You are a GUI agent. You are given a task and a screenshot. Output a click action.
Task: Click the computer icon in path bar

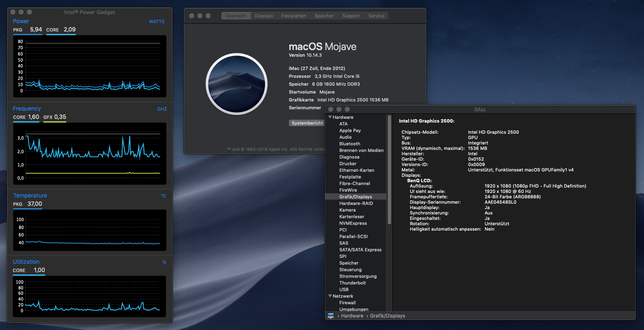coord(331,316)
